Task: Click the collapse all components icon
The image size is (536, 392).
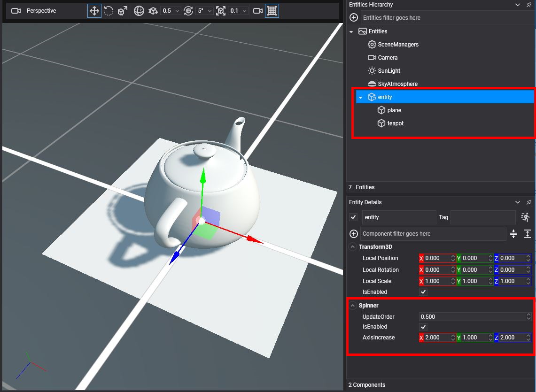Action: (513, 234)
